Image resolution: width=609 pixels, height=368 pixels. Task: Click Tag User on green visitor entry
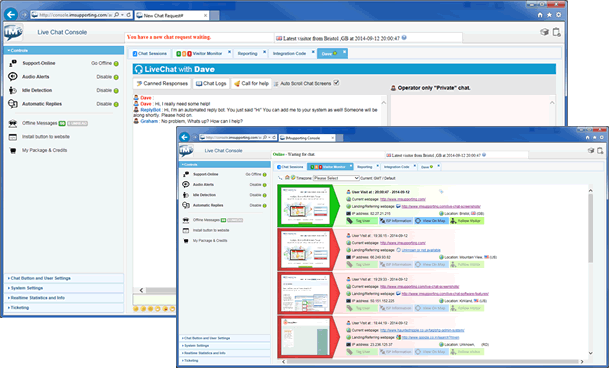(362, 221)
